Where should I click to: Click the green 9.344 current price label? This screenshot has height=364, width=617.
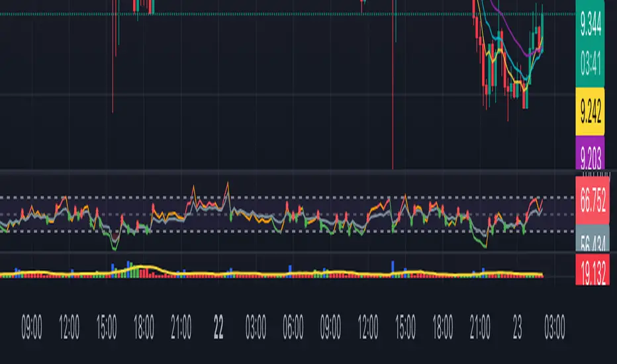tap(591, 24)
